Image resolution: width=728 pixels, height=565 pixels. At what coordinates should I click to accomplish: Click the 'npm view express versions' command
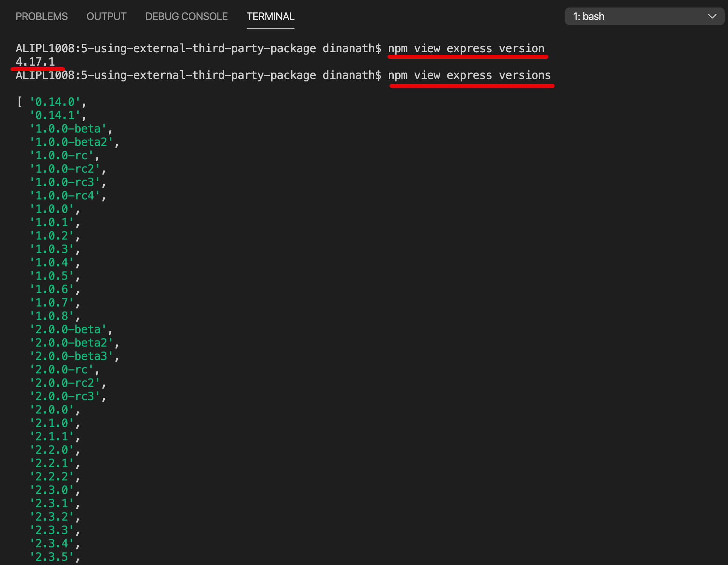point(469,75)
